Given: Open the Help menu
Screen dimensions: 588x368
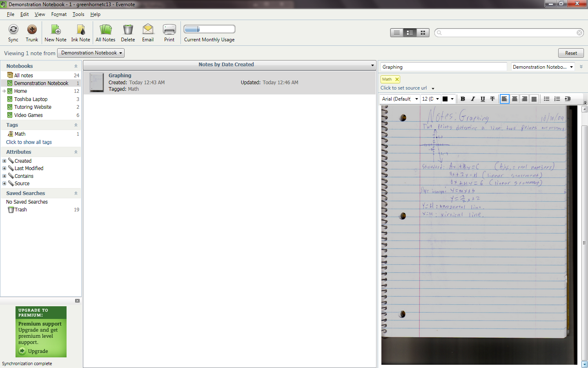Looking at the screenshot, I should coord(95,14).
